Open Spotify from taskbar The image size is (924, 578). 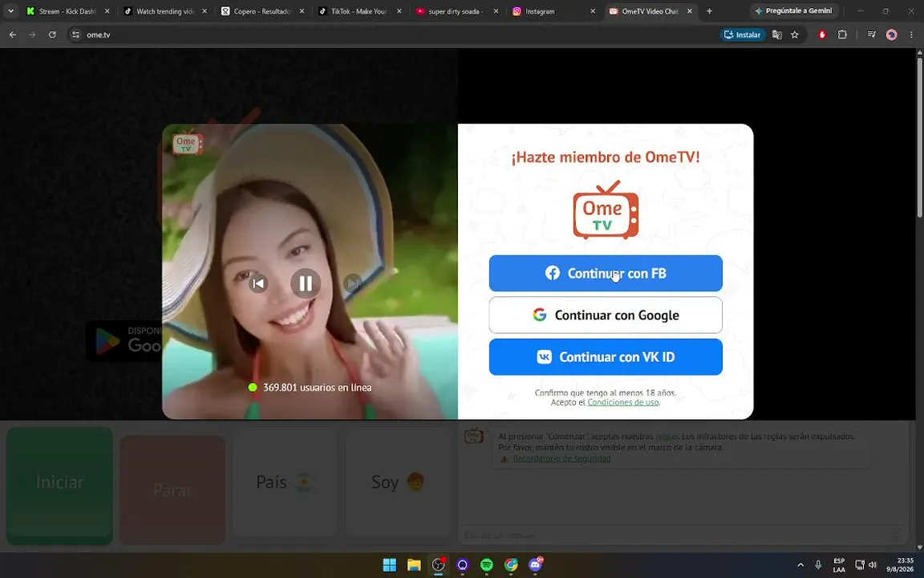[x=486, y=565]
